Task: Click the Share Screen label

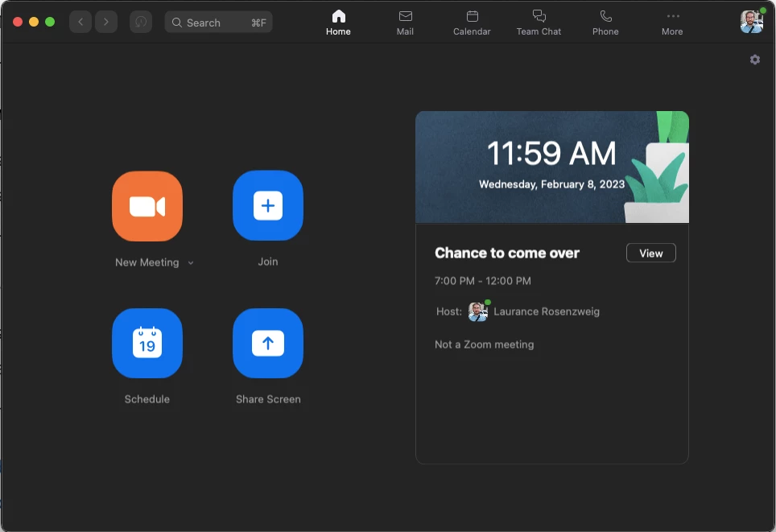Action: tap(268, 399)
